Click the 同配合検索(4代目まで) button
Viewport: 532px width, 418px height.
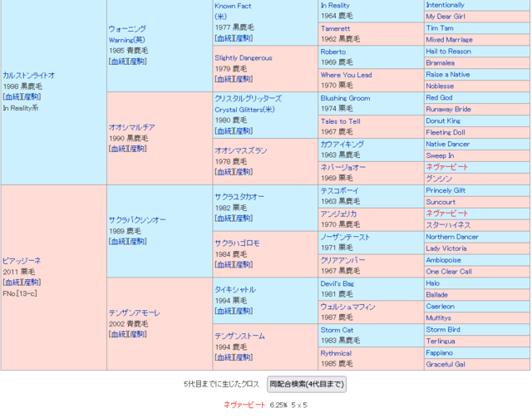[306, 384]
